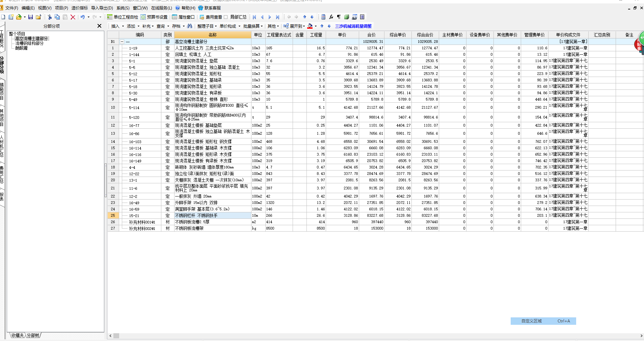Move the selected row up with the blue arrow
The height and width of the screenshot is (341, 644).
[304, 17]
